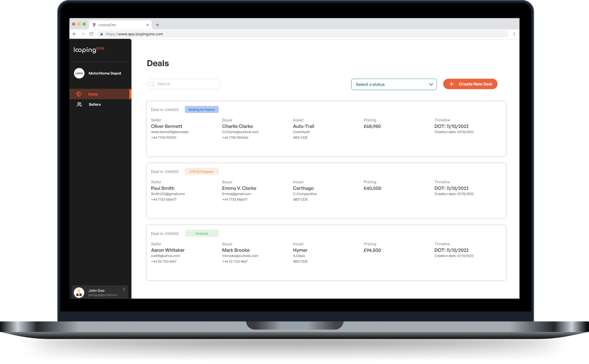The width and height of the screenshot is (589, 364).
Task: Select seller name Paul Smith
Action: coord(163,188)
